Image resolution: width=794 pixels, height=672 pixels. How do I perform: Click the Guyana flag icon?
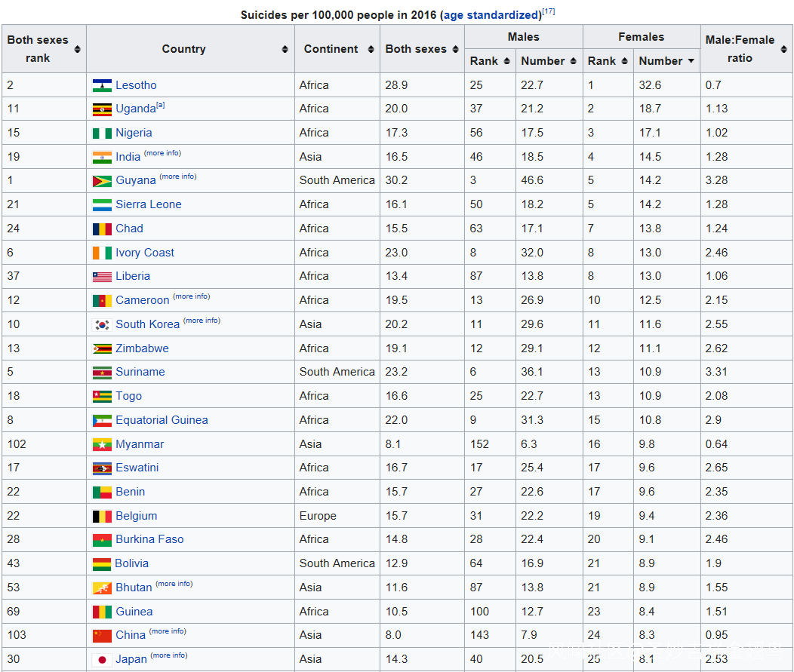[102, 181]
